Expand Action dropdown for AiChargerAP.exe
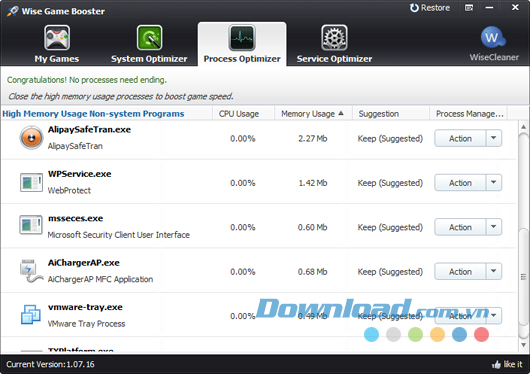 [x=494, y=272]
